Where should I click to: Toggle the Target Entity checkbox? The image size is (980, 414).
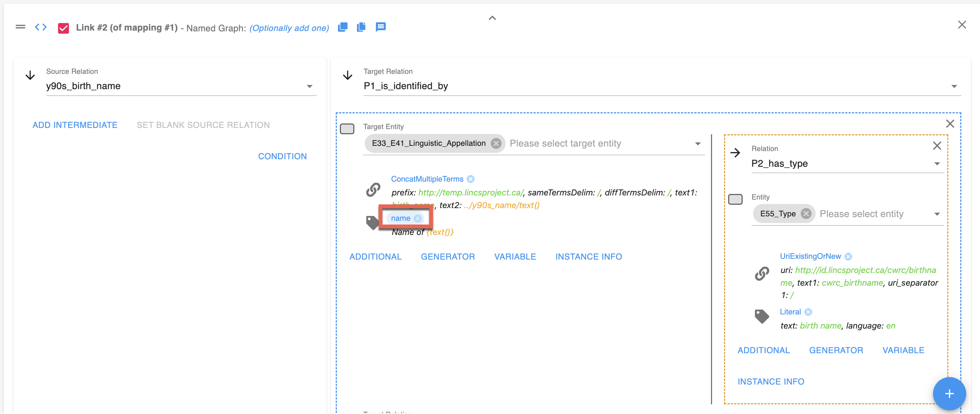pos(347,129)
